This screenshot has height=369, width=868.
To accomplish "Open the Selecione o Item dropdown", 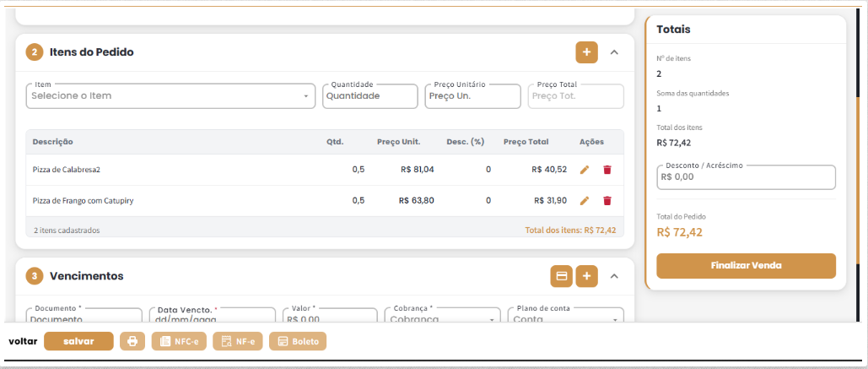I will [170, 96].
